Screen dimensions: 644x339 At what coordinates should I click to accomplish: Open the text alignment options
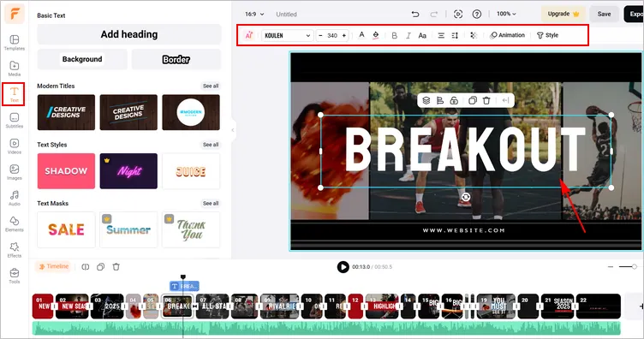[441, 36]
